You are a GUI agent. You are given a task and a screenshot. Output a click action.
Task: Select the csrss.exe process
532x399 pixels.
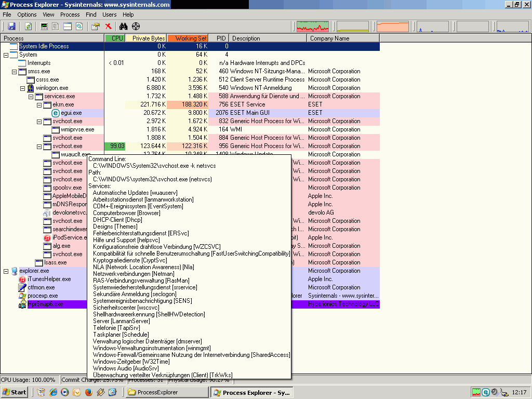coord(47,79)
